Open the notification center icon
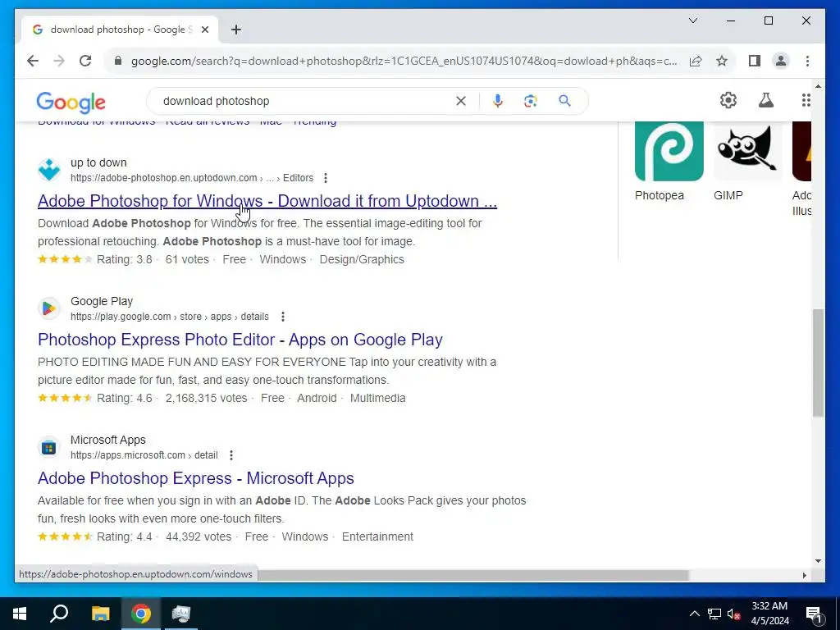The image size is (840, 630). (814, 614)
